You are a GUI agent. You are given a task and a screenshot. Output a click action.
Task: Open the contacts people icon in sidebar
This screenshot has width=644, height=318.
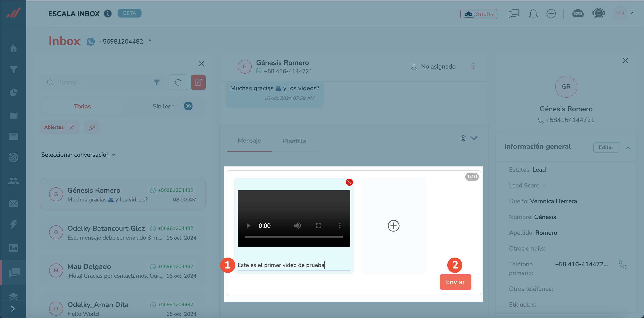click(x=14, y=181)
